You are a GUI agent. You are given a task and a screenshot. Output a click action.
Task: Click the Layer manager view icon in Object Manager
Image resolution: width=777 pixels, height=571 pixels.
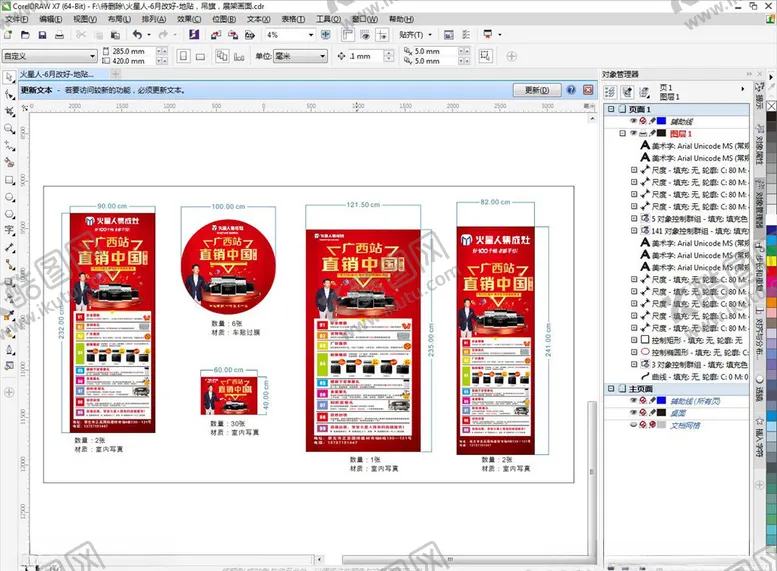644,92
